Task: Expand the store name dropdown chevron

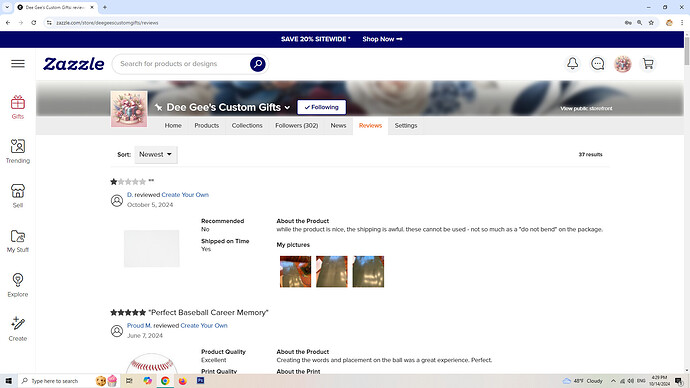Action: [x=287, y=107]
